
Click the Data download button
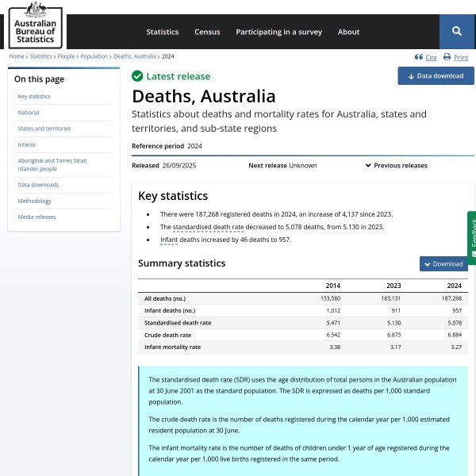tap(436, 76)
